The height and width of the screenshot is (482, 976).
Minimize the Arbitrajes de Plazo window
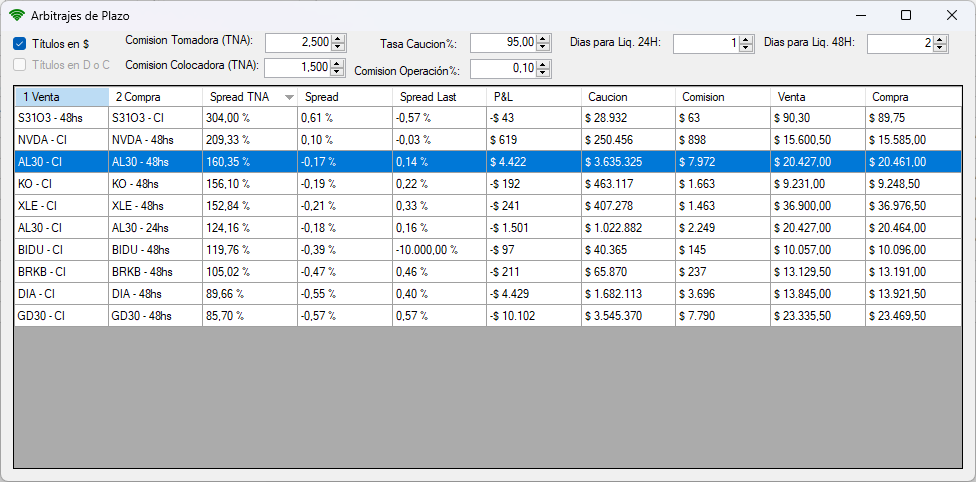click(861, 16)
